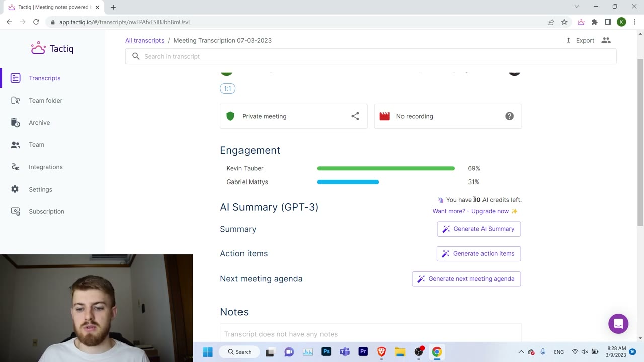This screenshot has width=644, height=362.
Task: Click the share icon for Private meeting
Action: coord(355,116)
